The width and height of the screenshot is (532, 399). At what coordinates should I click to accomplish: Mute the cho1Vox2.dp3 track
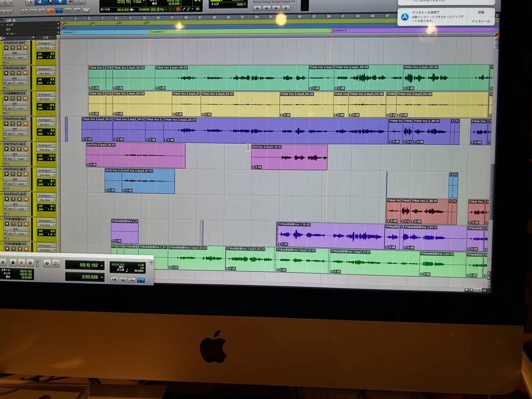(x=26, y=149)
